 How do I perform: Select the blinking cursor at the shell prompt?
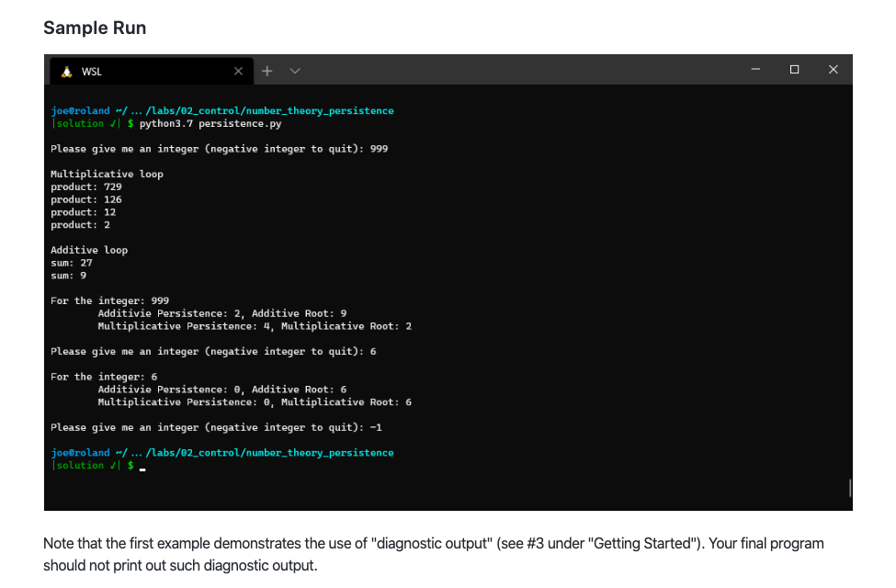(x=142, y=467)
